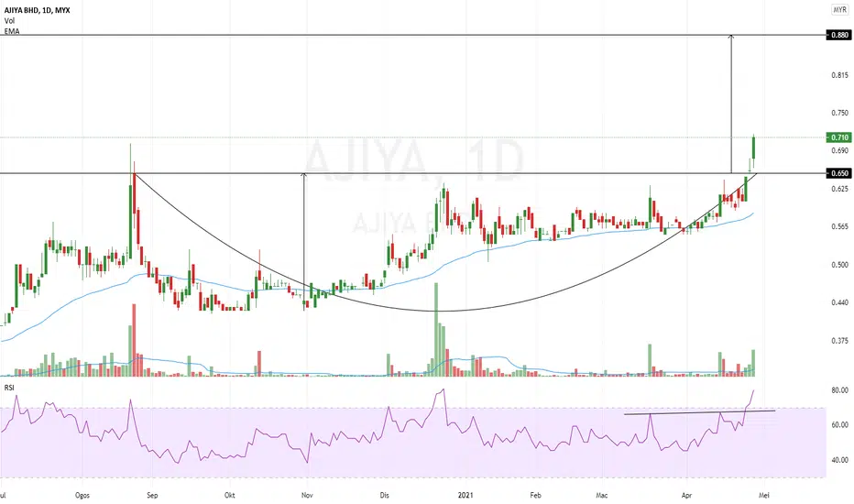This screenshot has height=504, width=854.
Task: Select the RSI pane label
Action: 9,388
